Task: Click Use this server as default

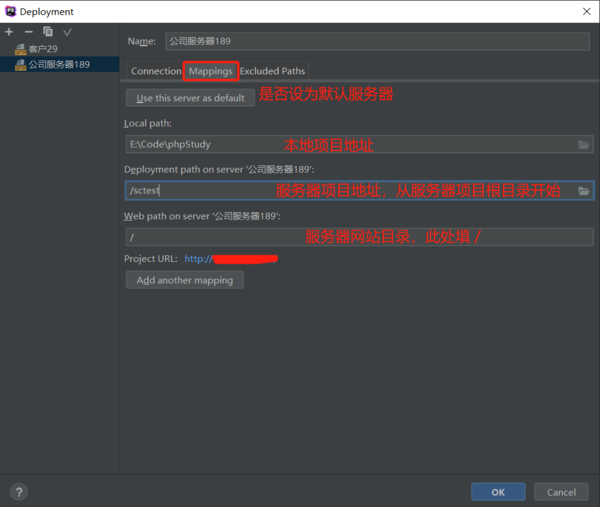Action: pyautogui.click(x=190, y=98)
